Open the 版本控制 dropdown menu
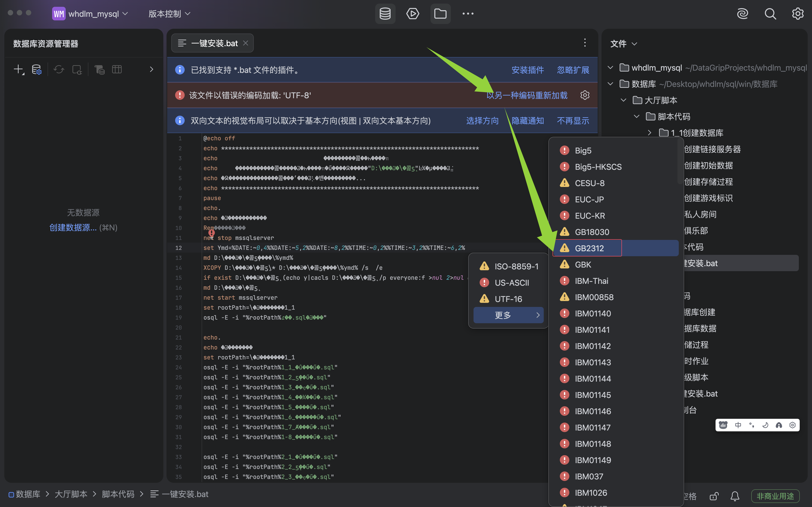This screenshot has width=812, height=507. click(x=169, y=14)
